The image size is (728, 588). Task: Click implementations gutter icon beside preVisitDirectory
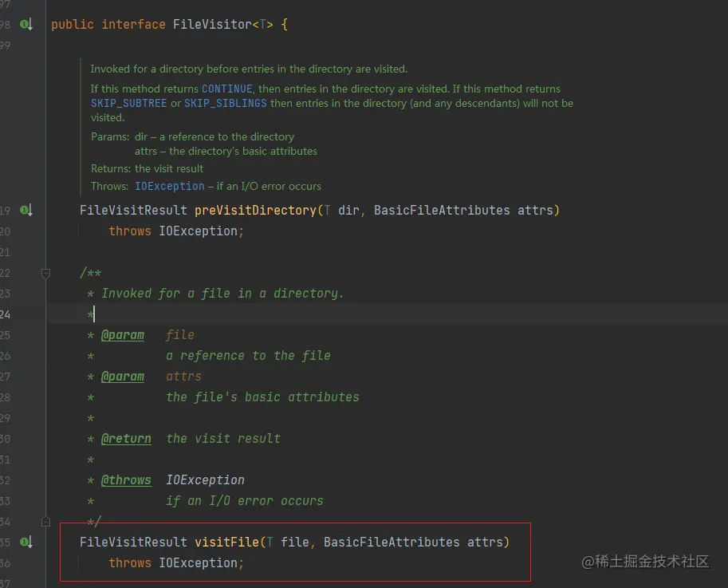pyautogui.click(x=26, y=211)
